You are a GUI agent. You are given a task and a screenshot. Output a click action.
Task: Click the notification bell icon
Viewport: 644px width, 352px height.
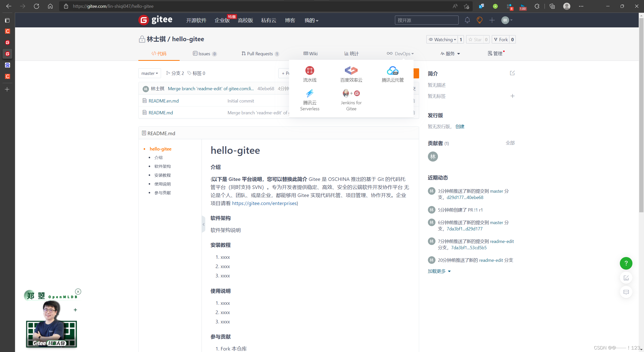coord(467,20)
